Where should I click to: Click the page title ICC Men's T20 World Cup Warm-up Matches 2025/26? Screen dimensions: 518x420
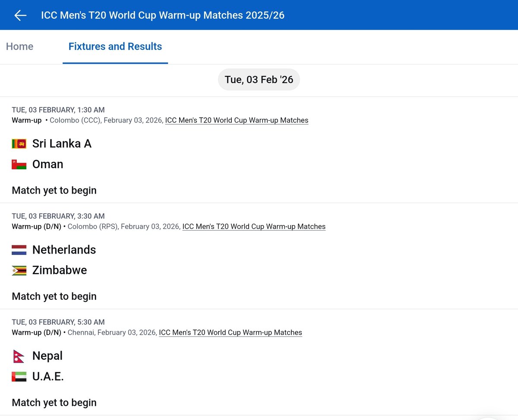[163, 16]
